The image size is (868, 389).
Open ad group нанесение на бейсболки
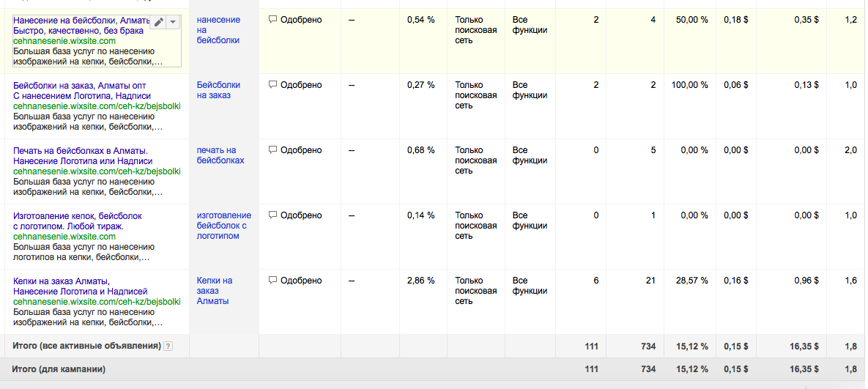(219, 31)
